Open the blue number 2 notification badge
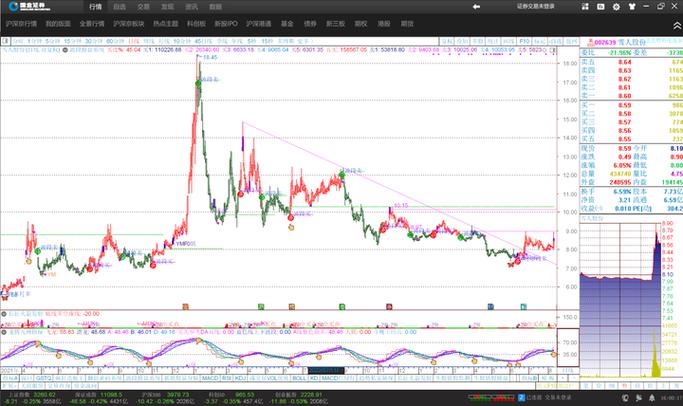683x406 pixels. (x=521, y=397)
